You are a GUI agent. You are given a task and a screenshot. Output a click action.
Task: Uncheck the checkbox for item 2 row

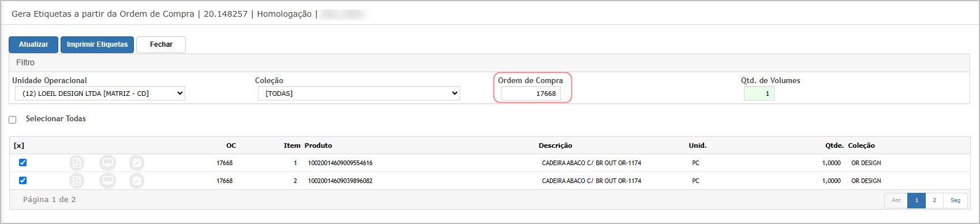[23, 181]
